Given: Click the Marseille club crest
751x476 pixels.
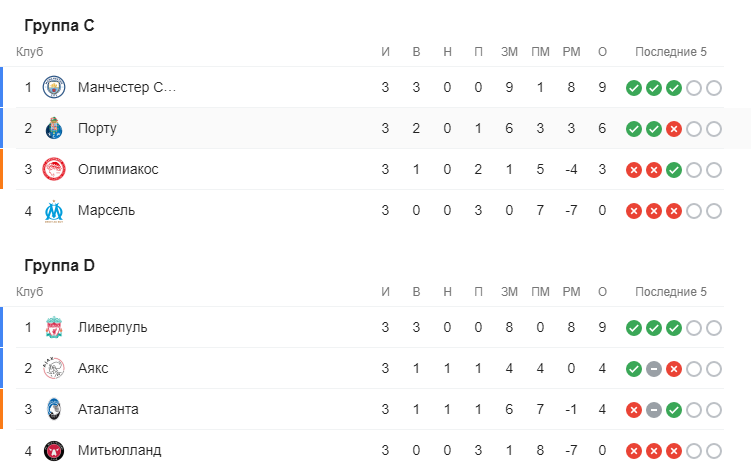Looking at the screenshot, I should (54, 211).
